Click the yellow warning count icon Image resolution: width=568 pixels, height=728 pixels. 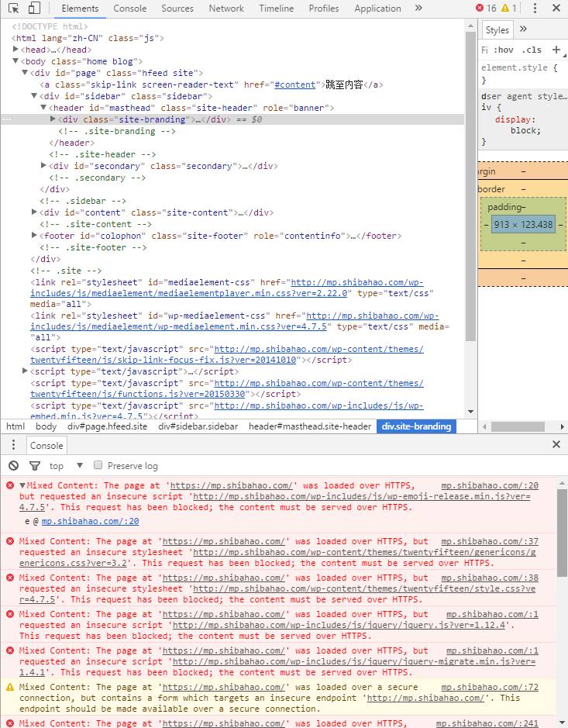[504, 9]
